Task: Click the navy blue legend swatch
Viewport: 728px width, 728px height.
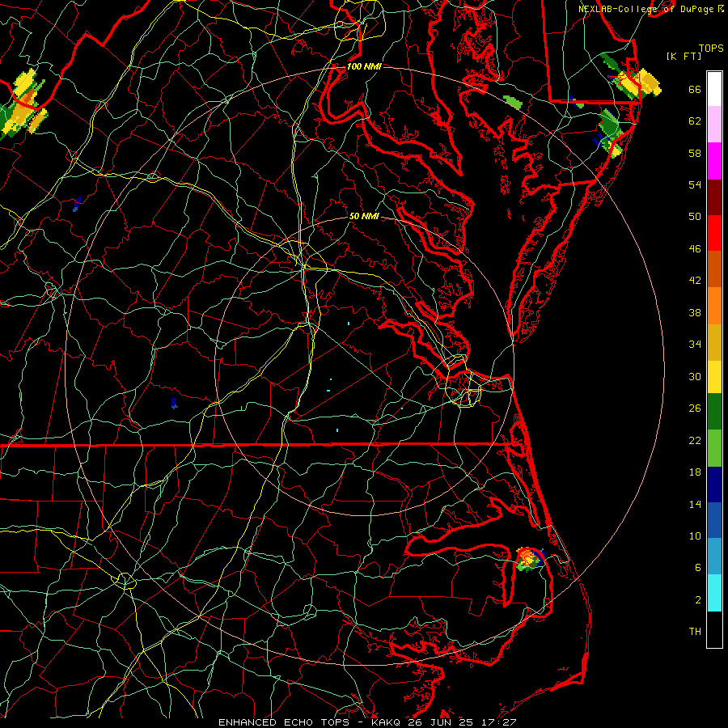Action: coord(714,485)
